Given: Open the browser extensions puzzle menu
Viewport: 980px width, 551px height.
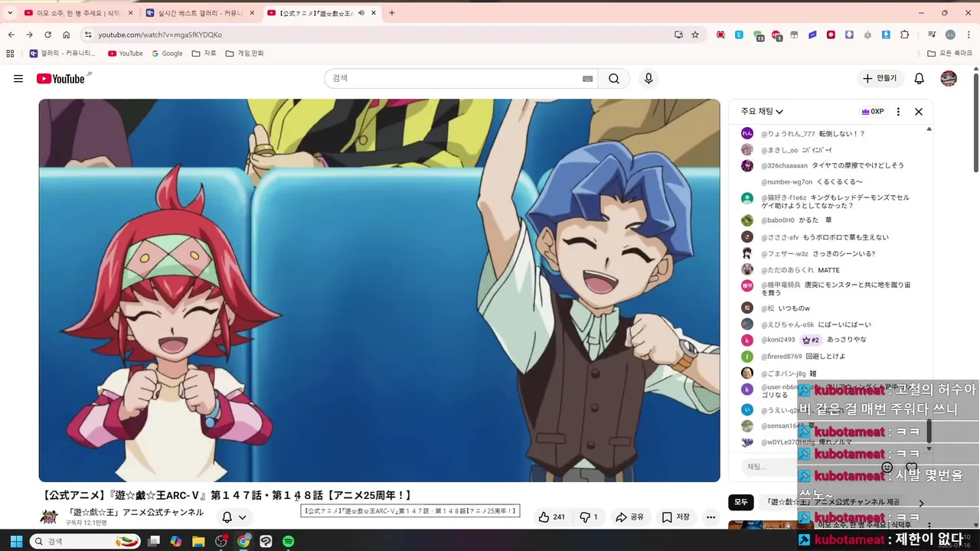Looking at the screenshot, I should pyautogui.click(x=905, y=34).
